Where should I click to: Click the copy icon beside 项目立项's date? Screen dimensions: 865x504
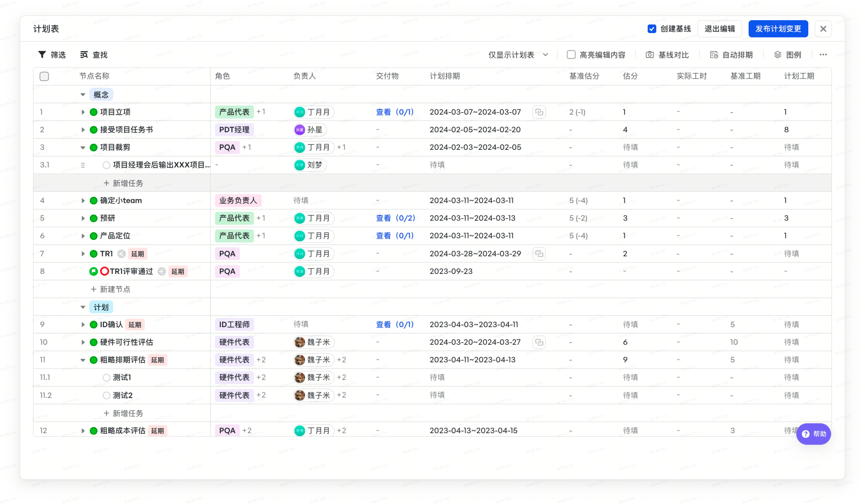click(x=539, y=112)
